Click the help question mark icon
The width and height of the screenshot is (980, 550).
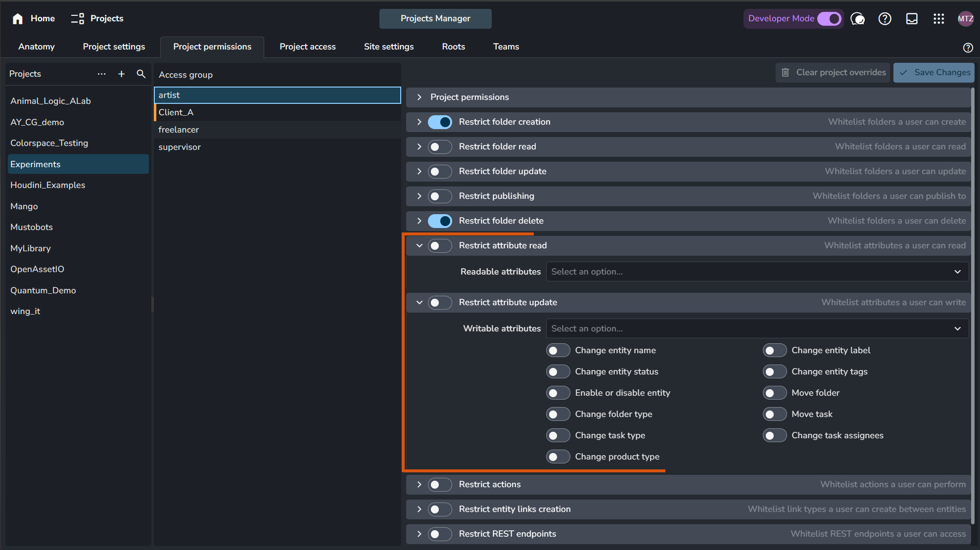tap(885, 18)
